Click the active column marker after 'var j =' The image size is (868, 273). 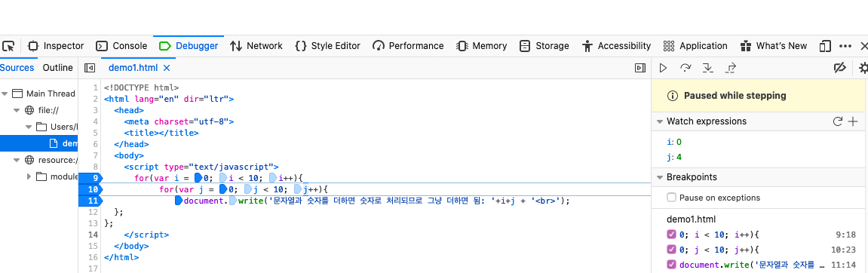tap(223, 189)
